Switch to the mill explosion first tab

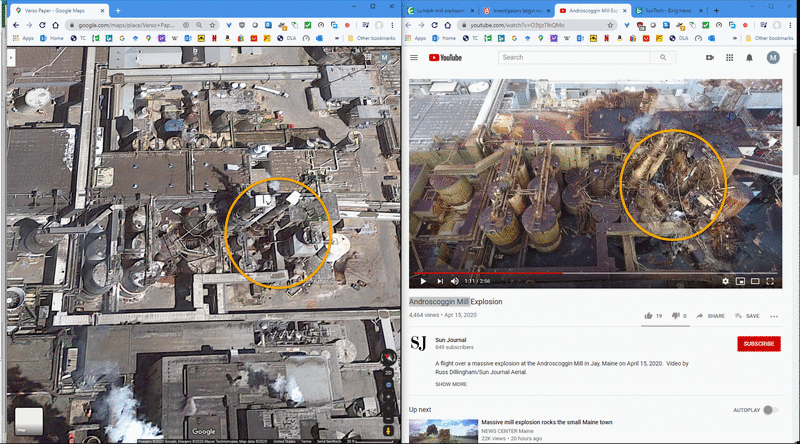439,10
